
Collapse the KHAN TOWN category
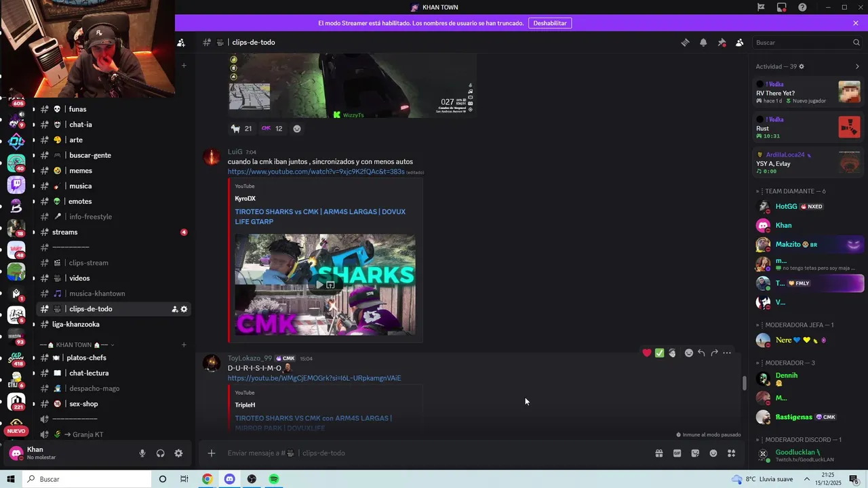77,345
